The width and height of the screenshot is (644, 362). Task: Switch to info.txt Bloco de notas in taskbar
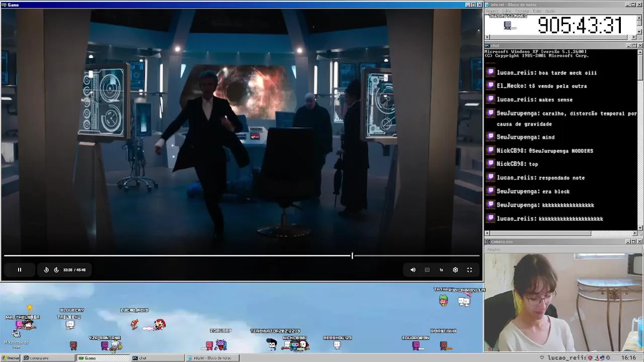tap(212, 358)
